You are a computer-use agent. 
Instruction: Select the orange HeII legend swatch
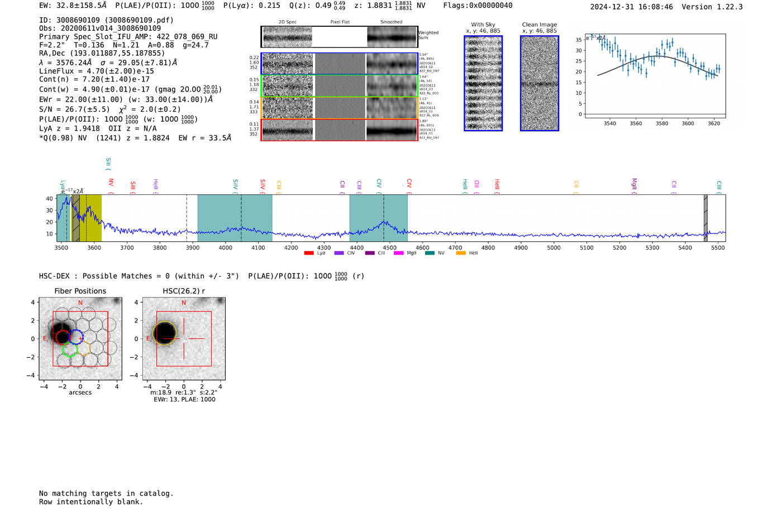pyautogui.click(x=461, y=253)
